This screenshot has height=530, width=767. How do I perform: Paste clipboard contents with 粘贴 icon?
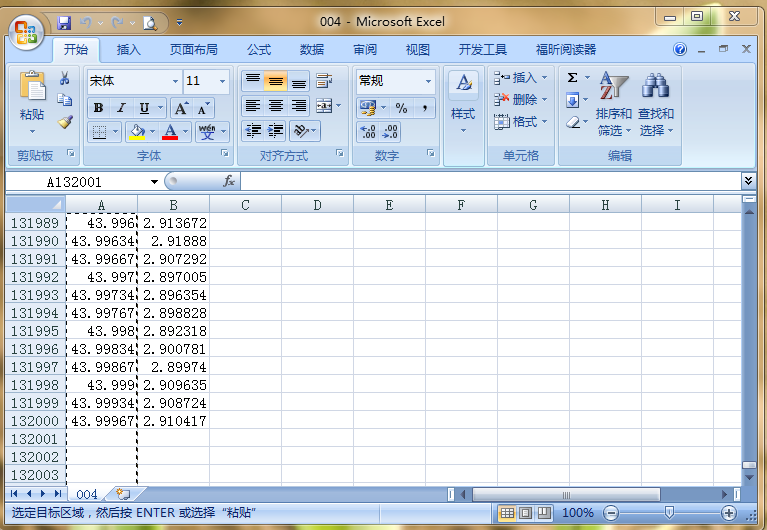pyautogui.click(x=32, y=86)
